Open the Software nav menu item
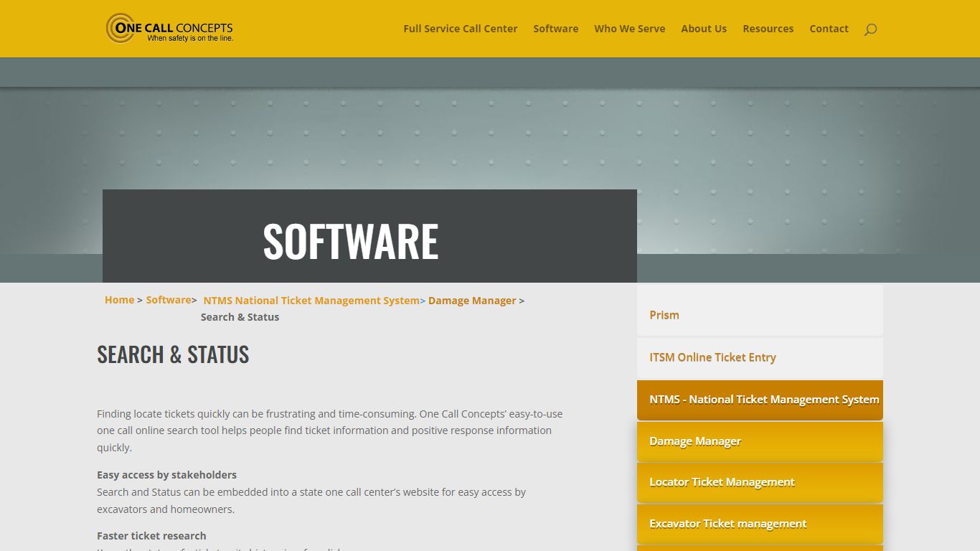This screenshot has width=980, height=551. pyautogui.click(x=555, y=29)
